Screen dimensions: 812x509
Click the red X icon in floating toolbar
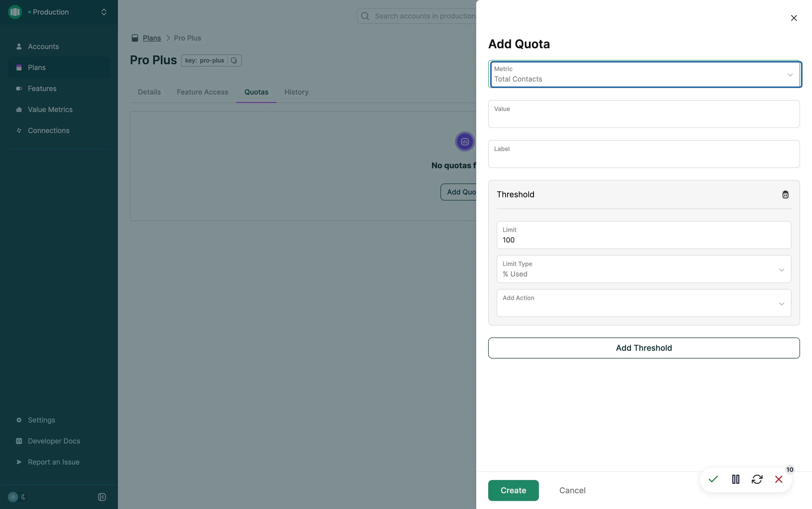778,479
